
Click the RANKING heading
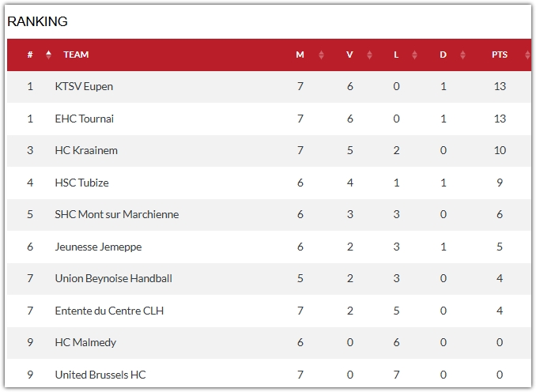[x=37, y=21]
